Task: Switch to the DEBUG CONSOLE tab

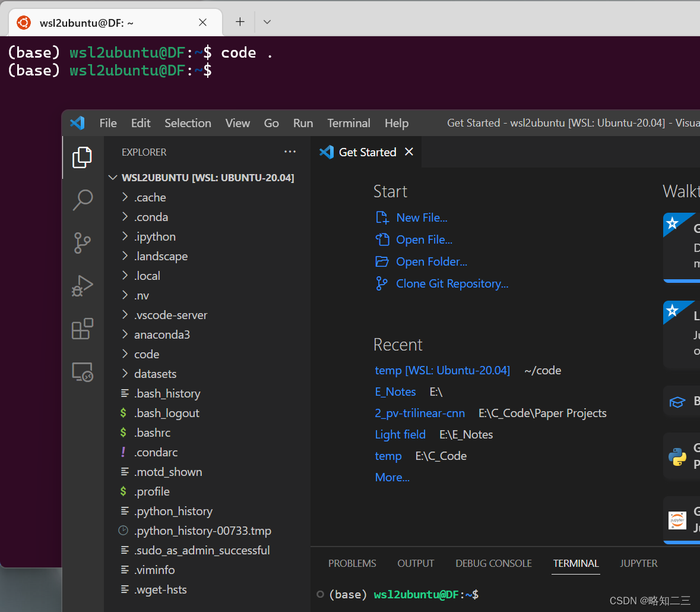Action: coord(493,563)
